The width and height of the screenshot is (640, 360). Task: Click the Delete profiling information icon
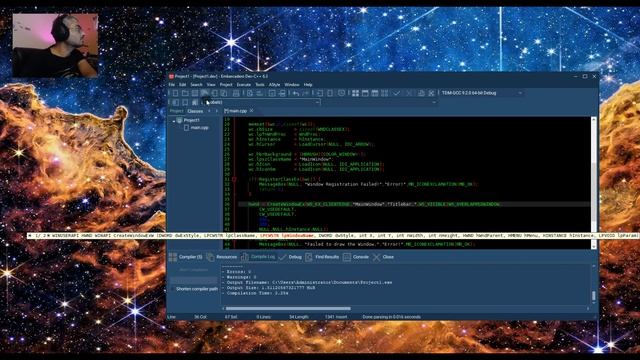tap(431, 93)
